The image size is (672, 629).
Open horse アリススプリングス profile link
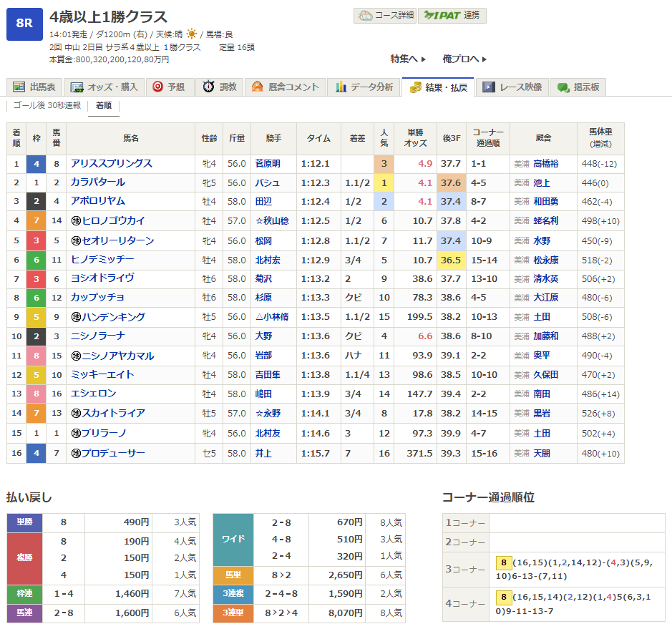(111, 164)
